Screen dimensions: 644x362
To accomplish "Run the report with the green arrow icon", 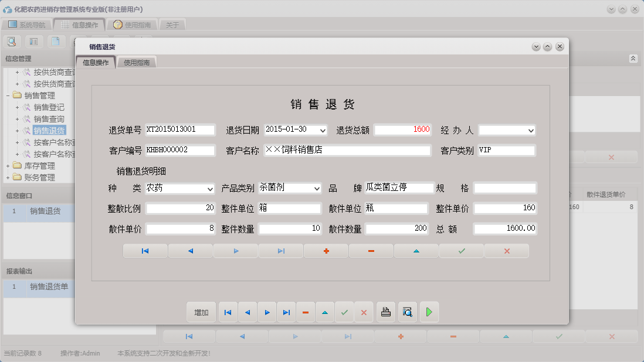I will coord(429,312).
